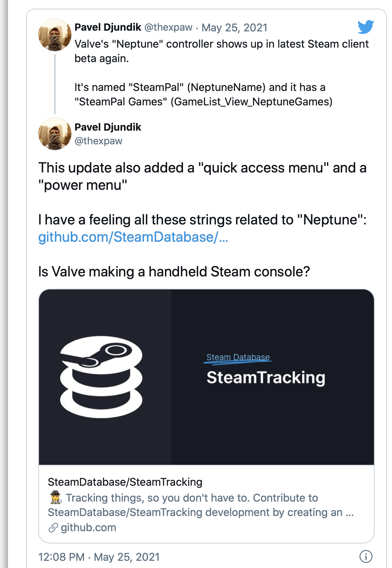Screen dimensions: 392x568
Task: Open the May 25, 2021 date on the parent tweet
Action: pyautogui.click(x=234, y=28)
